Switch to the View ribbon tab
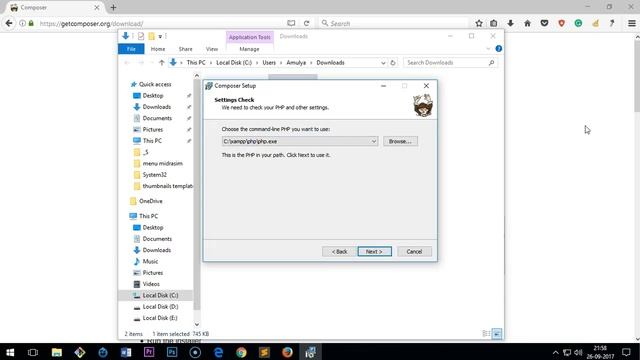 click(212, 49)
